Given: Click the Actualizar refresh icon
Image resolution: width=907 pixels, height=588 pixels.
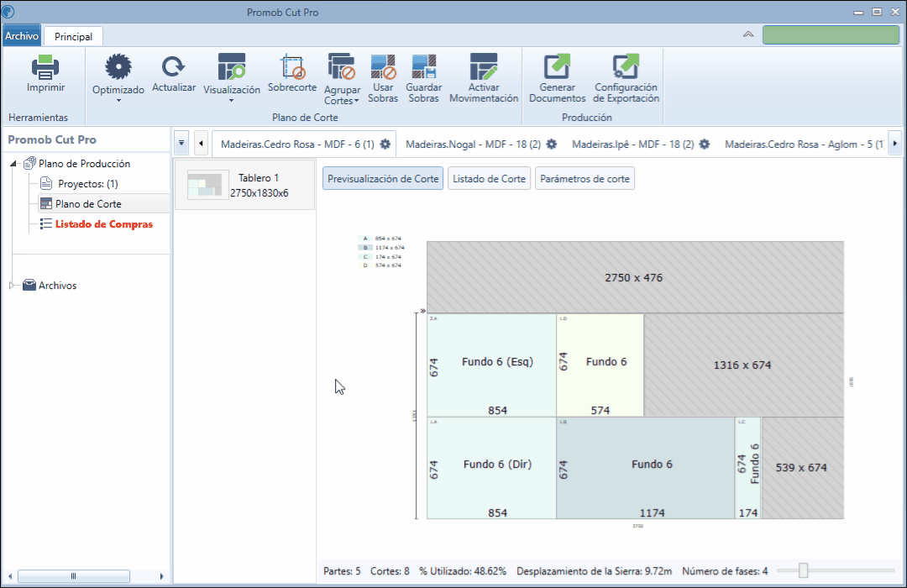Looking at the screenshot, I should pyautogui.click(x=174, y=67).
